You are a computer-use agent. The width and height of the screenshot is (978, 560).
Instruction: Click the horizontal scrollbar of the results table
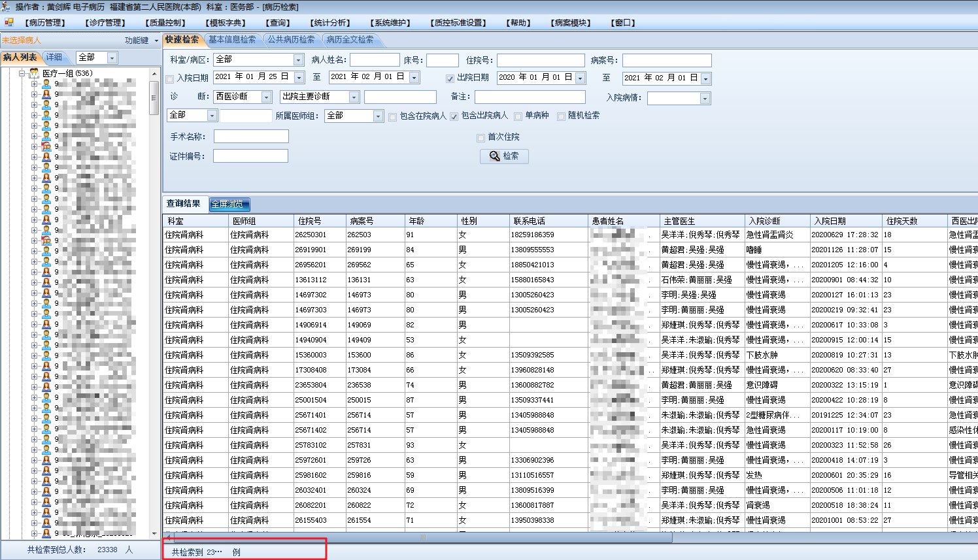423,538
